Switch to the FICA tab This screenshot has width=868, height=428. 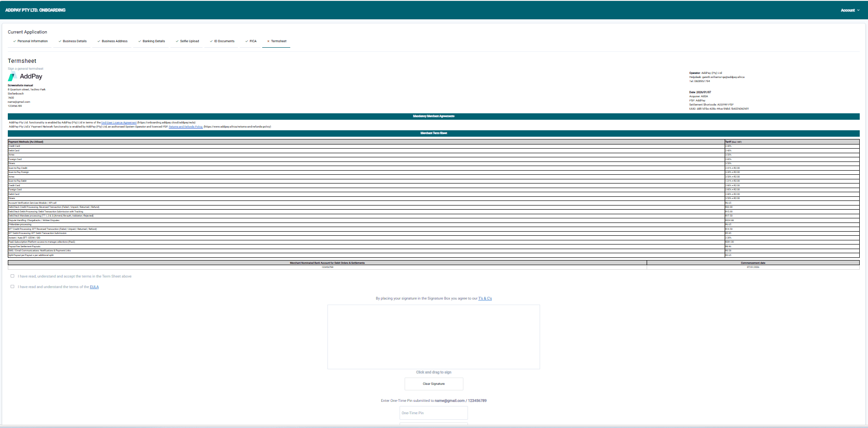click(x=251, y=41)
